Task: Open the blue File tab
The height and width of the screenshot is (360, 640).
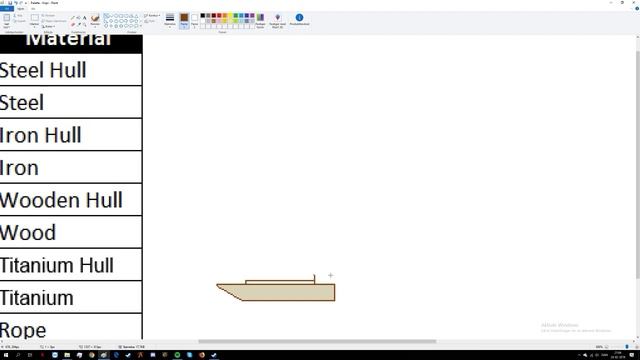Action: 7,9
